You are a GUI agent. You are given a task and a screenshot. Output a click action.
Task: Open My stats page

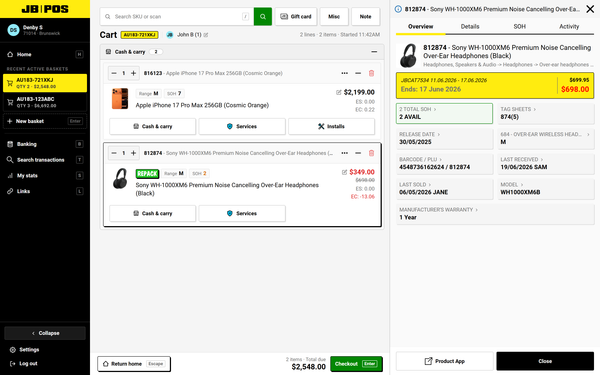coord(45,175)
